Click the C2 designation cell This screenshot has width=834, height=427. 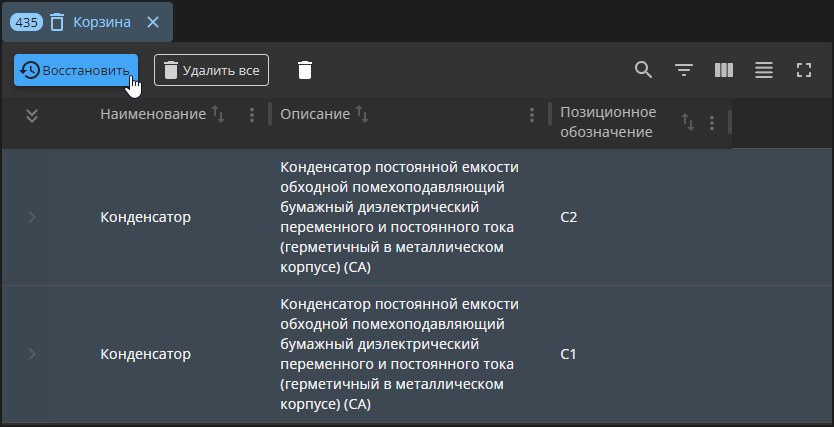tap(569, 217)
